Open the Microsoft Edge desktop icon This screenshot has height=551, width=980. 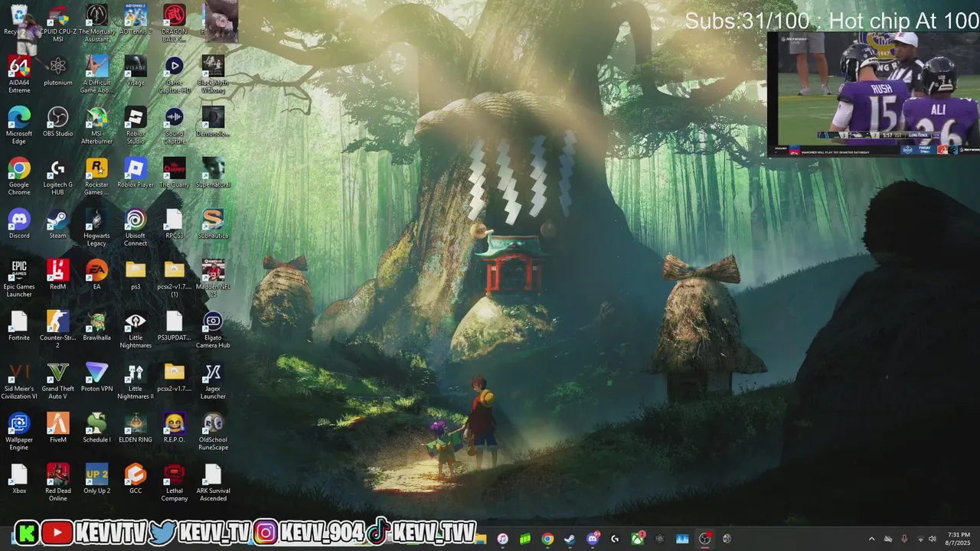tap(19, 126)
